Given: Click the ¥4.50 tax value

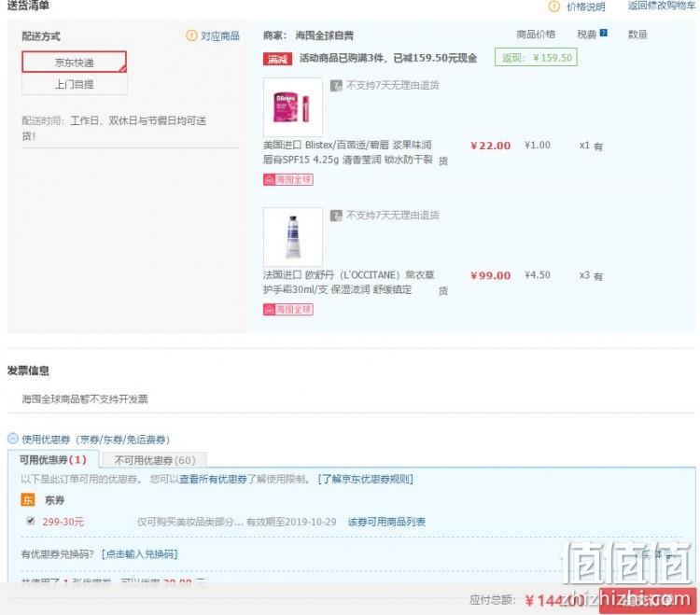Looking at the screenshot, I should point(538,275).
